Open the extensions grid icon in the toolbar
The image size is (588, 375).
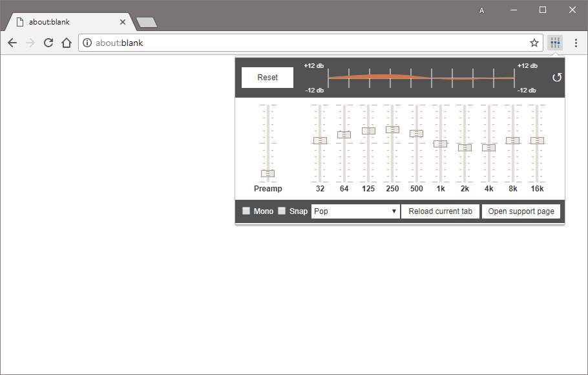(x=555, y=43)
